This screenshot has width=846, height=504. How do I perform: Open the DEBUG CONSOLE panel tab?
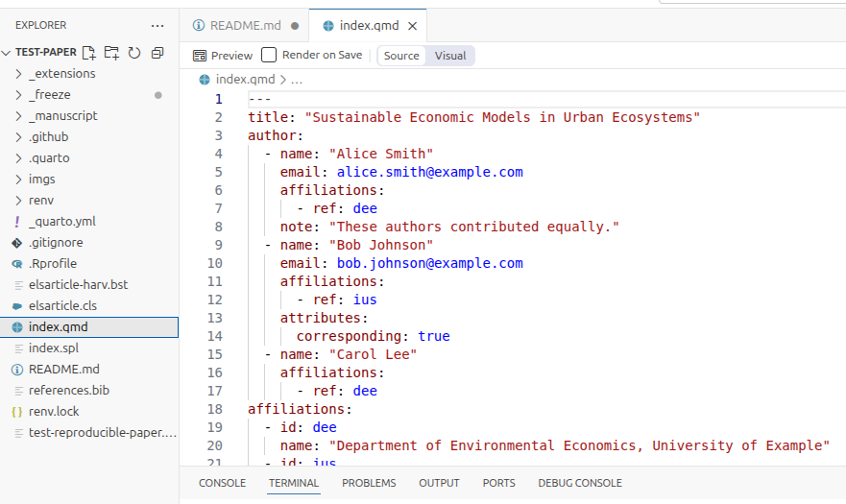[x=579, y=483]
